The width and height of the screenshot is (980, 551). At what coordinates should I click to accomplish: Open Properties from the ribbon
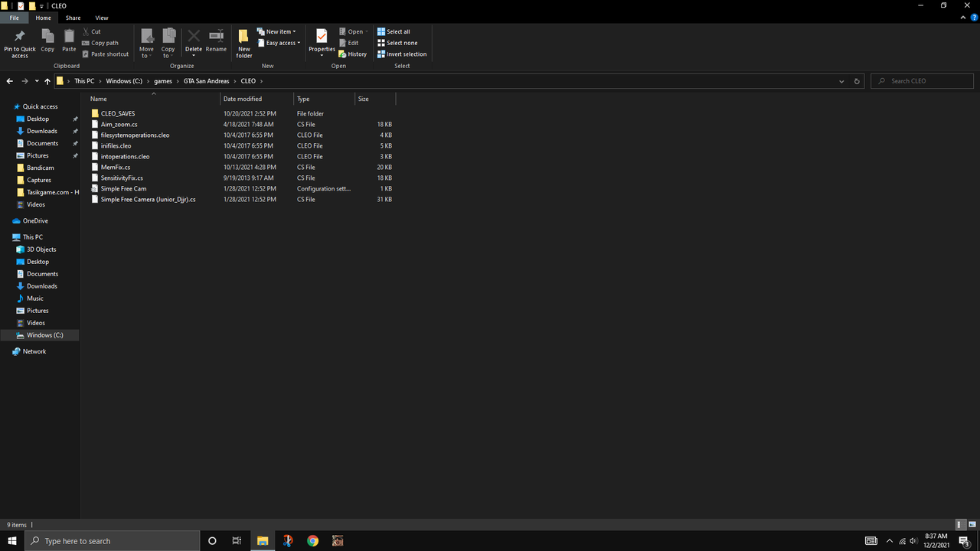coord(322,43)
